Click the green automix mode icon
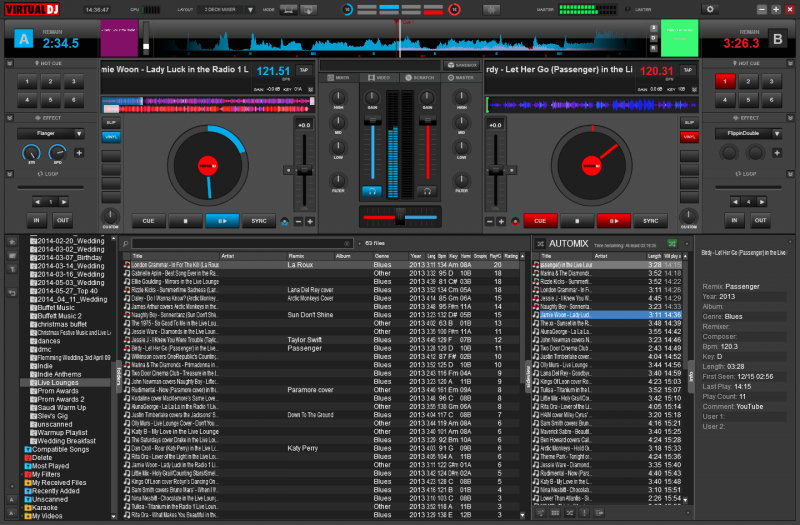Image resolution: width=800 pixels, height=525 pixels. tap(672, 244)
